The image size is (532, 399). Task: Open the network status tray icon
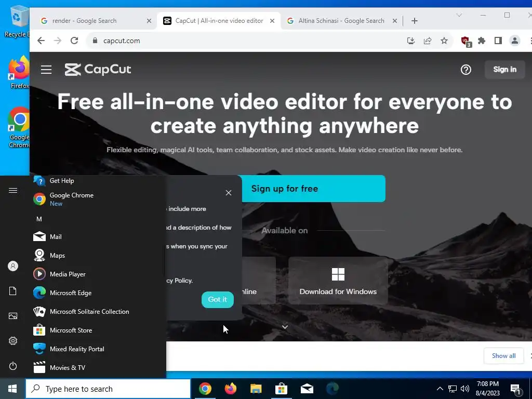click(x=453, y=389)
